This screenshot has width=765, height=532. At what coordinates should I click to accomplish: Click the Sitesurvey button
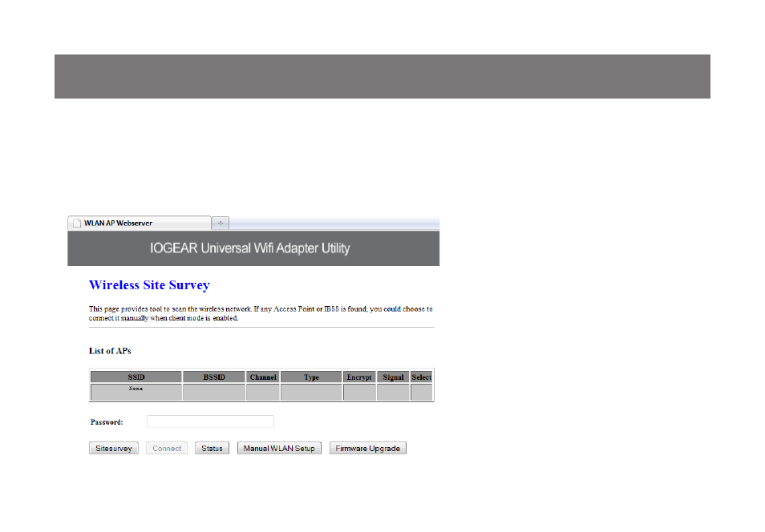click(114, 448)
